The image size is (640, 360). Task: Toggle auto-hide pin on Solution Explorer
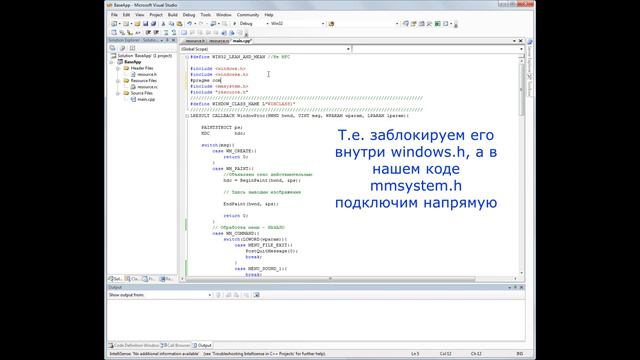pos(167,40)
